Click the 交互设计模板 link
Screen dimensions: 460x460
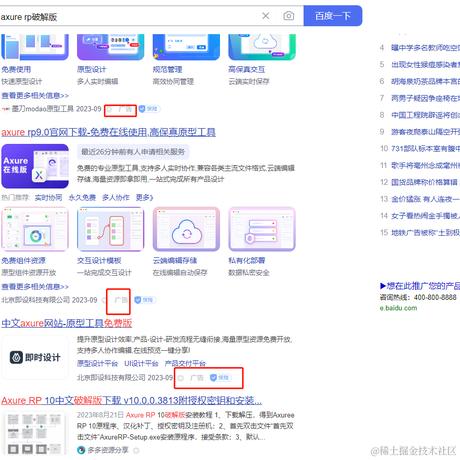pos(99,260)
